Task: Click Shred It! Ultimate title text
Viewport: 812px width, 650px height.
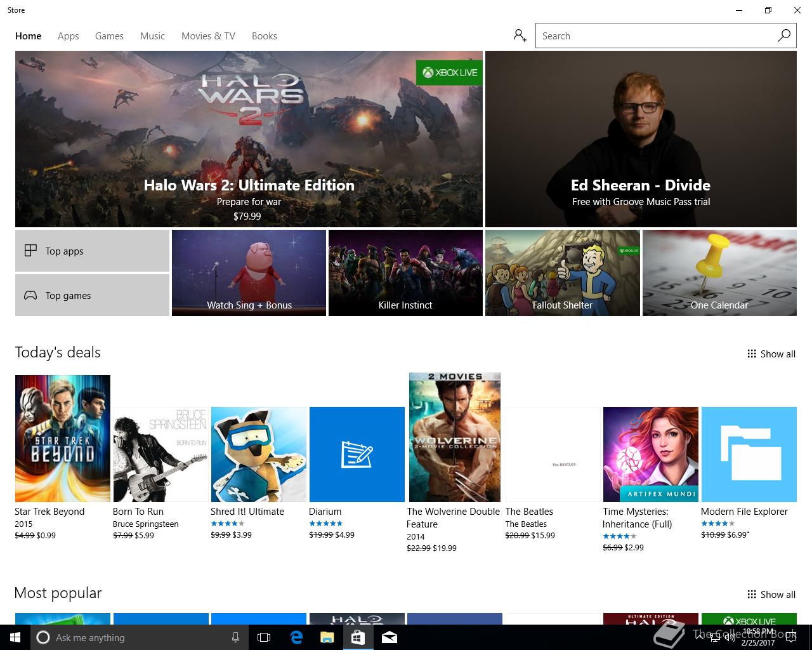Action: point(247,511)
